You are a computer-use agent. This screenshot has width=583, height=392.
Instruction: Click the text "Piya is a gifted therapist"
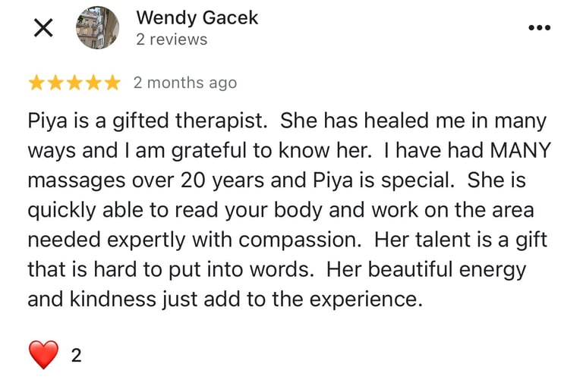[x=147, y=121]
